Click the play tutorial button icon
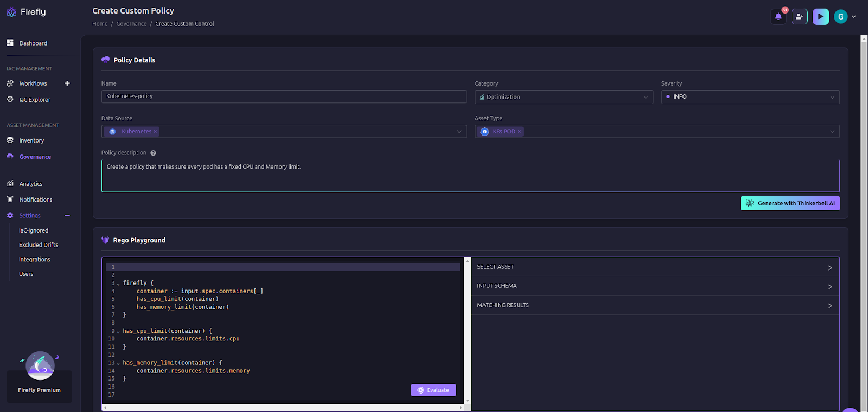The width and height of the screenshot is (868, 412). tap(821, 16)
